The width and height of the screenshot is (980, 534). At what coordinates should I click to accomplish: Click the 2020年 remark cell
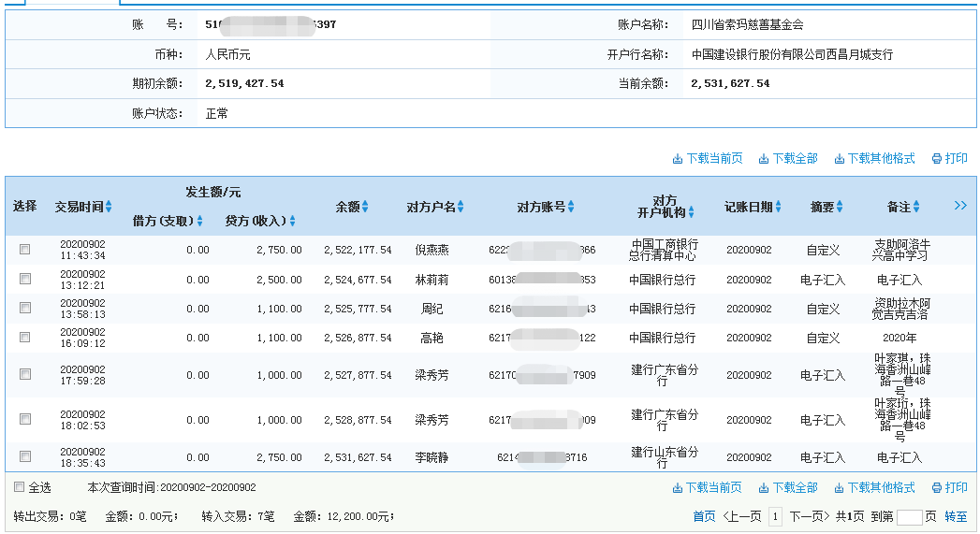(x=900, y=338)
